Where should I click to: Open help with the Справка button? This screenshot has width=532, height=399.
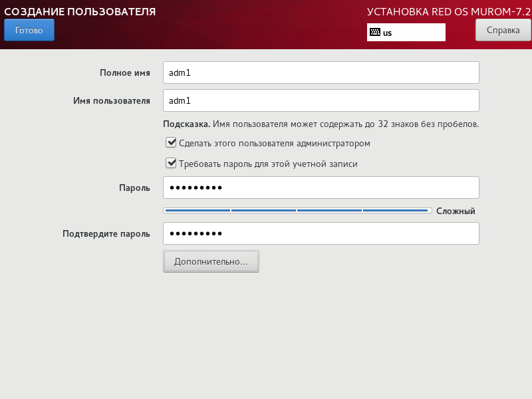click(503, 30)
